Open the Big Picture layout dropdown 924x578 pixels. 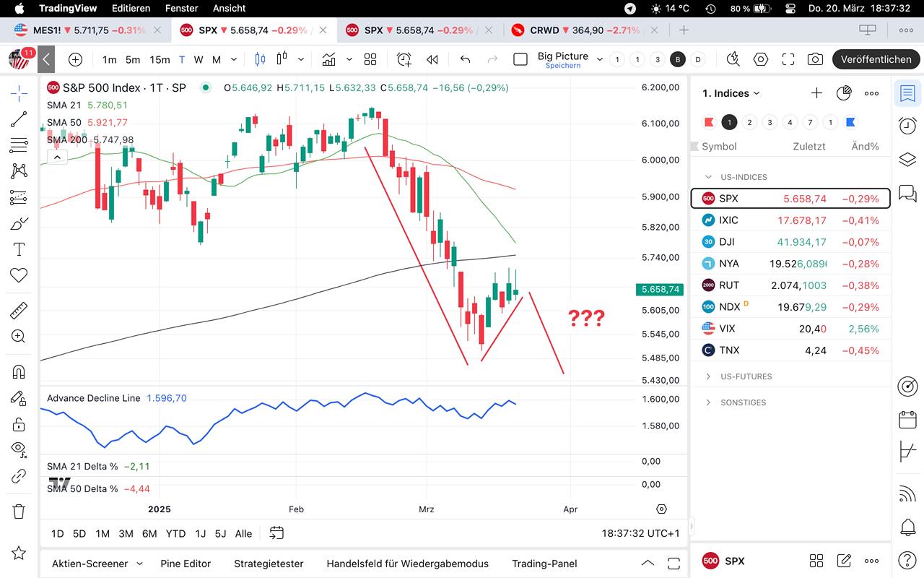tap(599, 59)
